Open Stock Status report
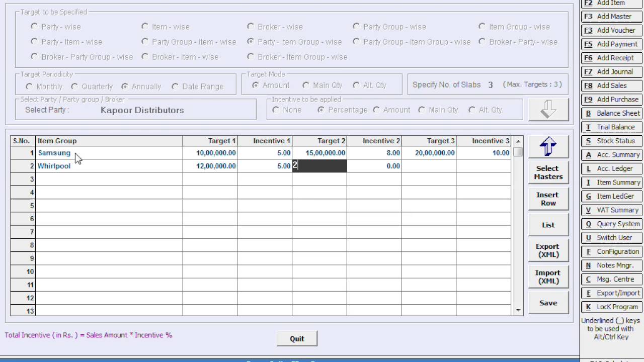Viewport: 644px width, 362px height. (x=611, y=141)
